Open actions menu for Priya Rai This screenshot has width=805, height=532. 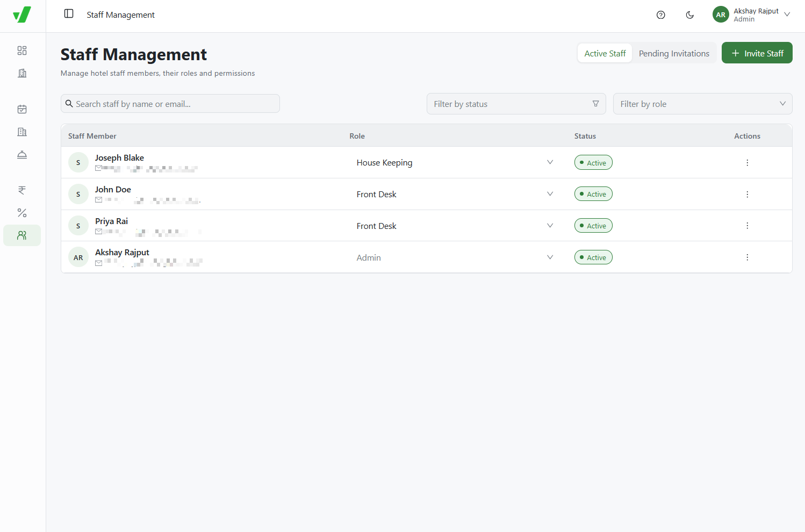[x=747, y=226]
